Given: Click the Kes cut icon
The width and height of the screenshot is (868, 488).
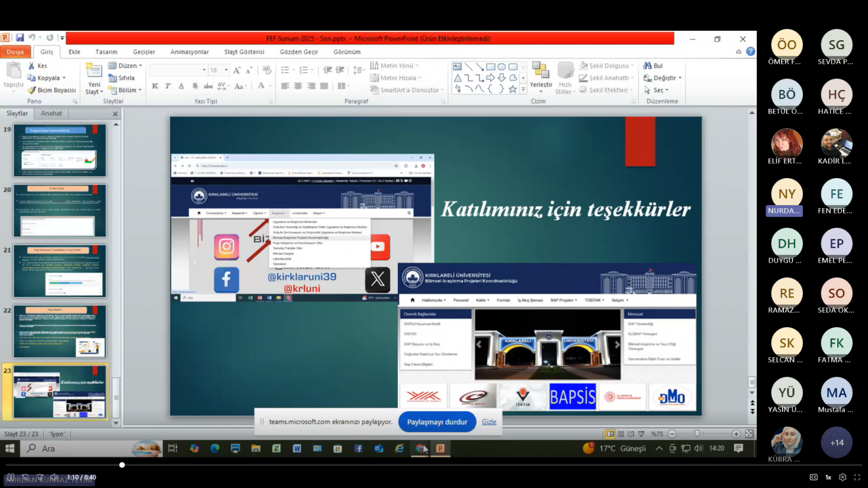Looking at the screenshot, I should (x=32, y=66).
